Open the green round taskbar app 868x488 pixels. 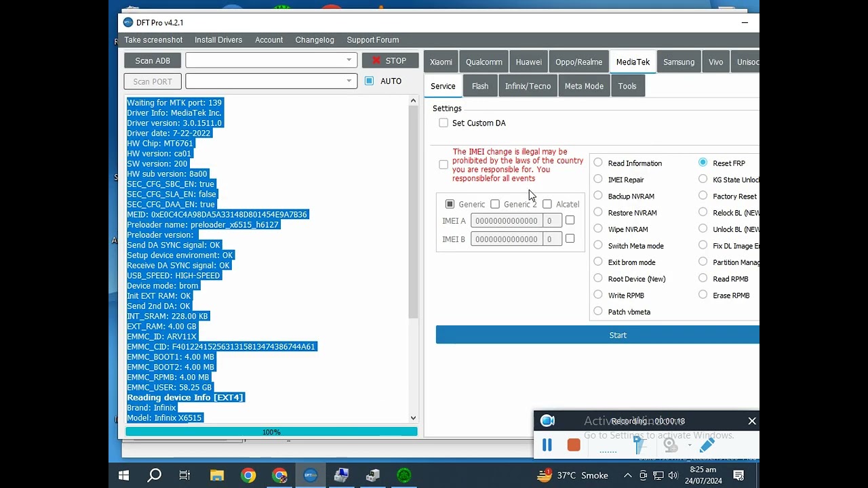[x=403, y=475]
